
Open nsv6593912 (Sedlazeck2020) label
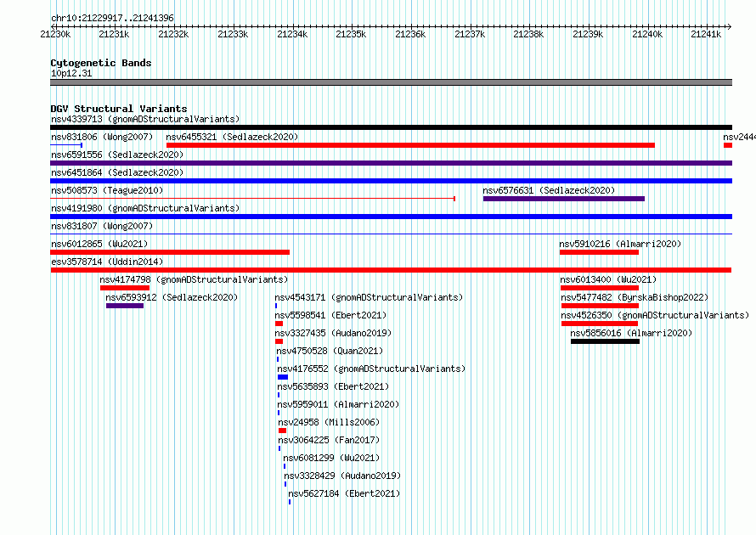click(172, 297)
